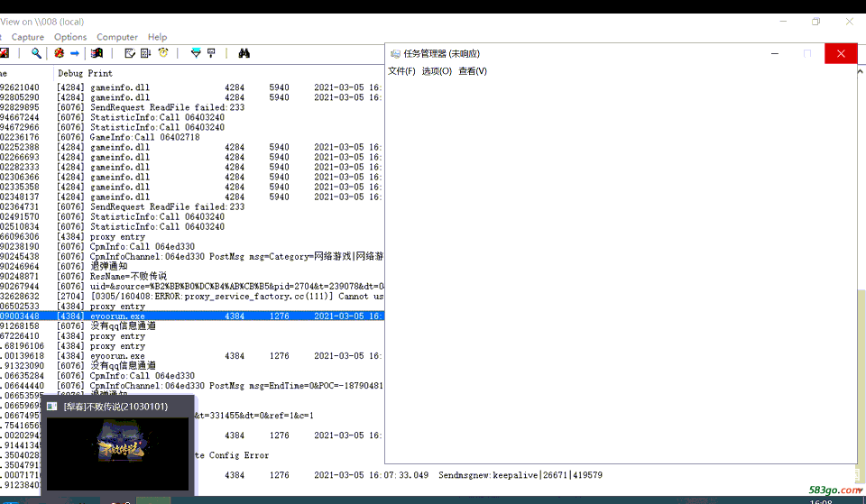Image resolution: width=866 pixels, height=504 pixels.
Task: Minimize the Task Manager window
Action: pos(775,53)
